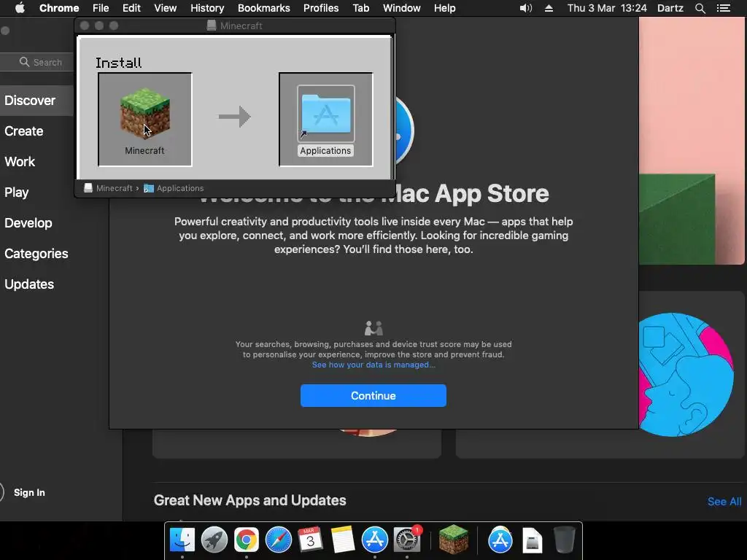Viewport: 747px width, 560px height.
Task: Open the Edit menu
Action: point(131,8)
